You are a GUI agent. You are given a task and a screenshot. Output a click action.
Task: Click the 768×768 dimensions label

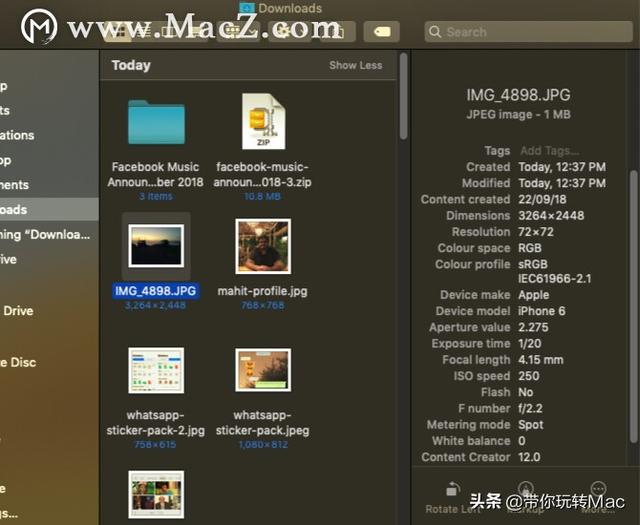pos(262,305)
